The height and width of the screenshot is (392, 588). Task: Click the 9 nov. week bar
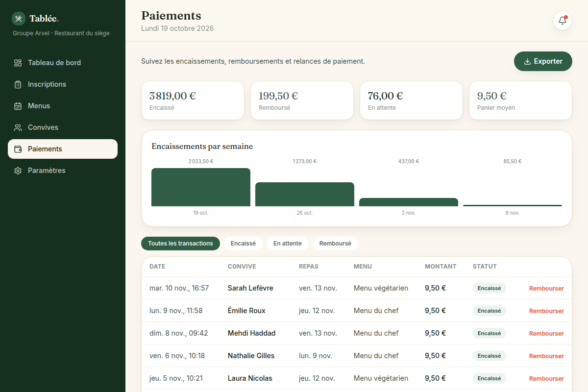[x=513, y=205]
